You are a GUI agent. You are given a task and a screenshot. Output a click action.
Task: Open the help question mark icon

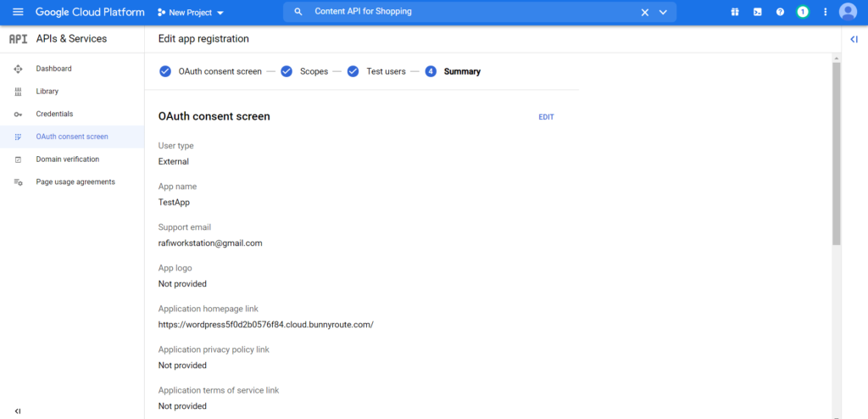(x=780, y=12)
